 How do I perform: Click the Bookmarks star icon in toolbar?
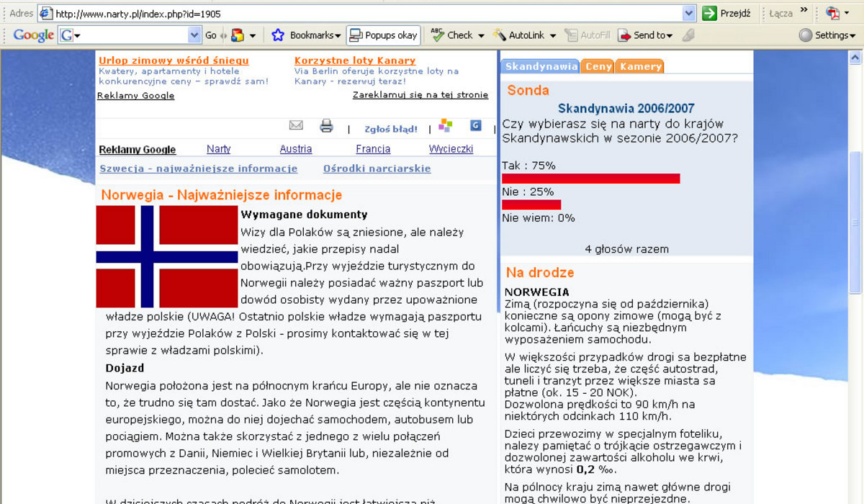(x=278, y=35)
